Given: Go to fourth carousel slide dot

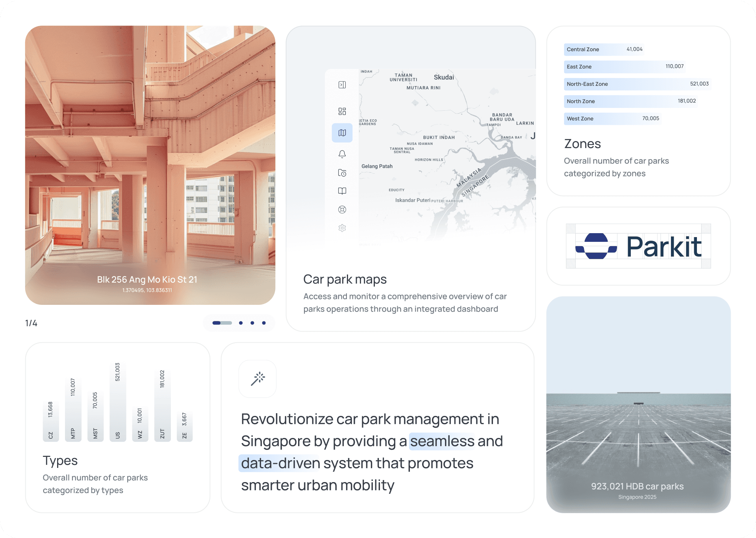Looking at the screenshot, I should coord(264,323).
